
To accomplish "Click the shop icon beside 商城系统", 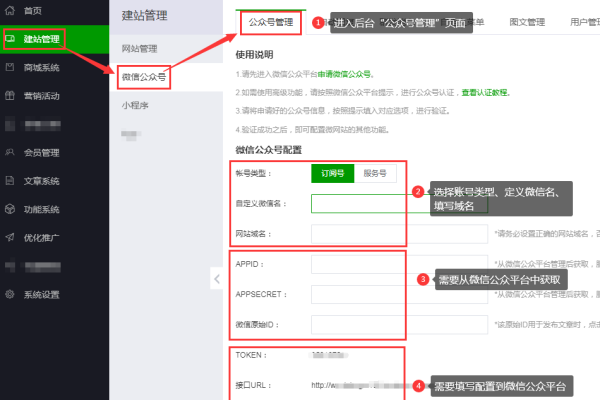I will coord(10,67).
